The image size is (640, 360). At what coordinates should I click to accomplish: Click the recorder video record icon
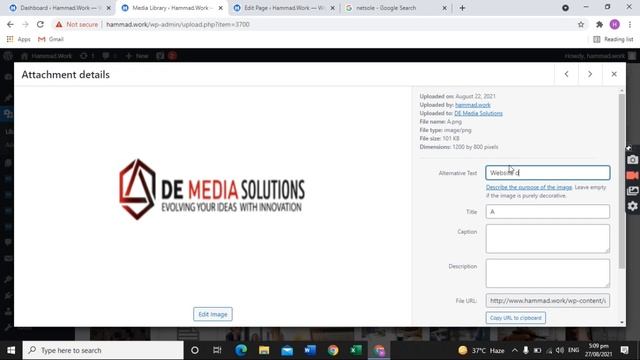(x=632, y=175)
